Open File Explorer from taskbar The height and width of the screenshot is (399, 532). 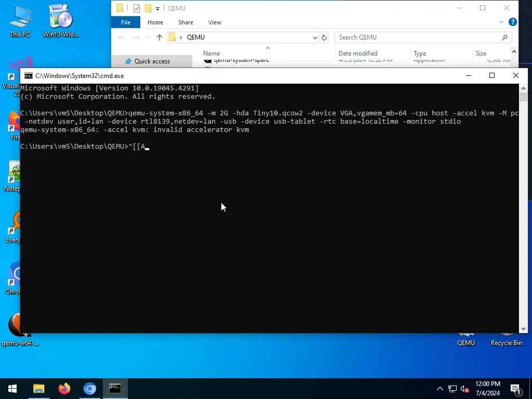pos(38,389)
